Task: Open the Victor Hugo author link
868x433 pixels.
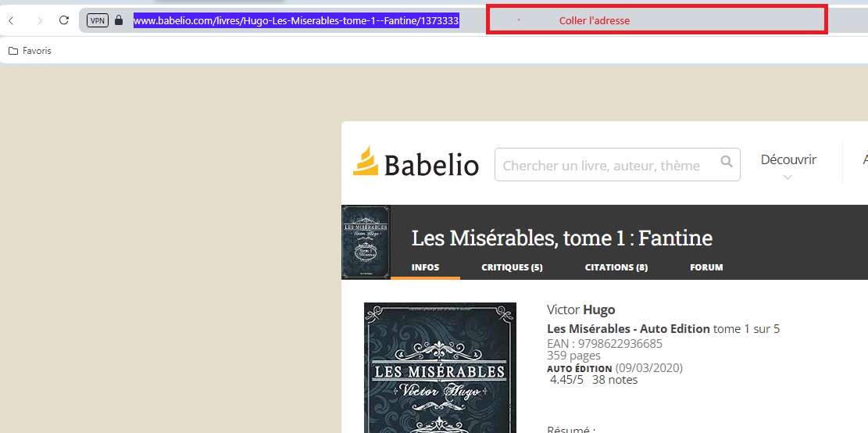Action: point(580,310)
